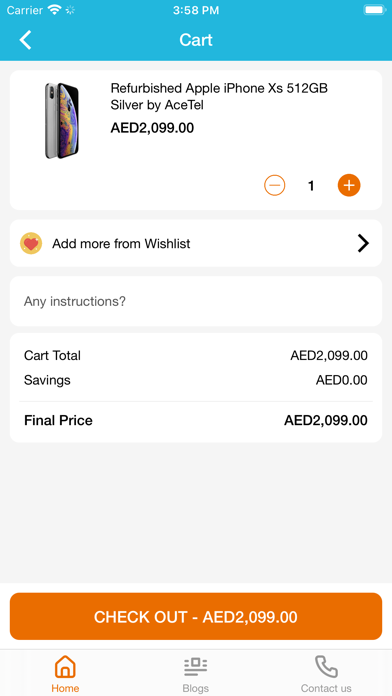
Task: Open Refurbished Apple iPhone Xs product title
Action: pos(219,96)
